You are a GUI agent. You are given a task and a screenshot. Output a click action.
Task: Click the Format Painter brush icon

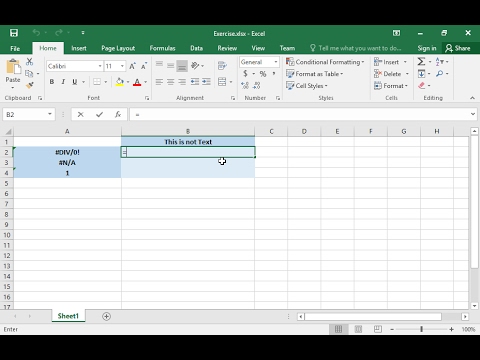click(x=29, y=85)
